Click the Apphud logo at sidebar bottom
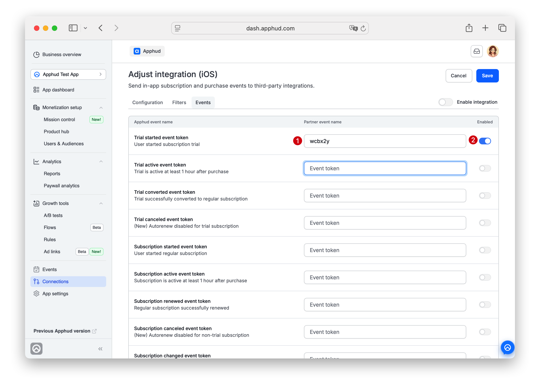This screenshot has width=540, height=392. (36, 349)
